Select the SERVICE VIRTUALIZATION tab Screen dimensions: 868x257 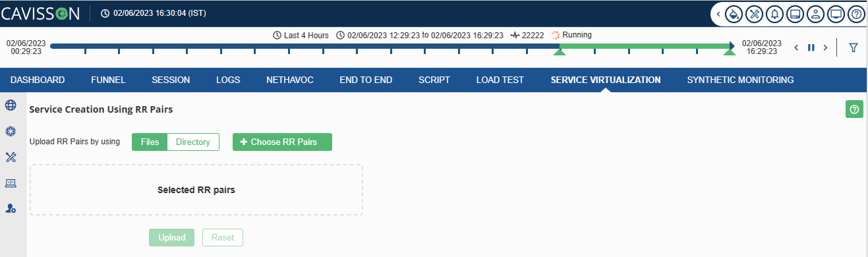coord(606,80)
